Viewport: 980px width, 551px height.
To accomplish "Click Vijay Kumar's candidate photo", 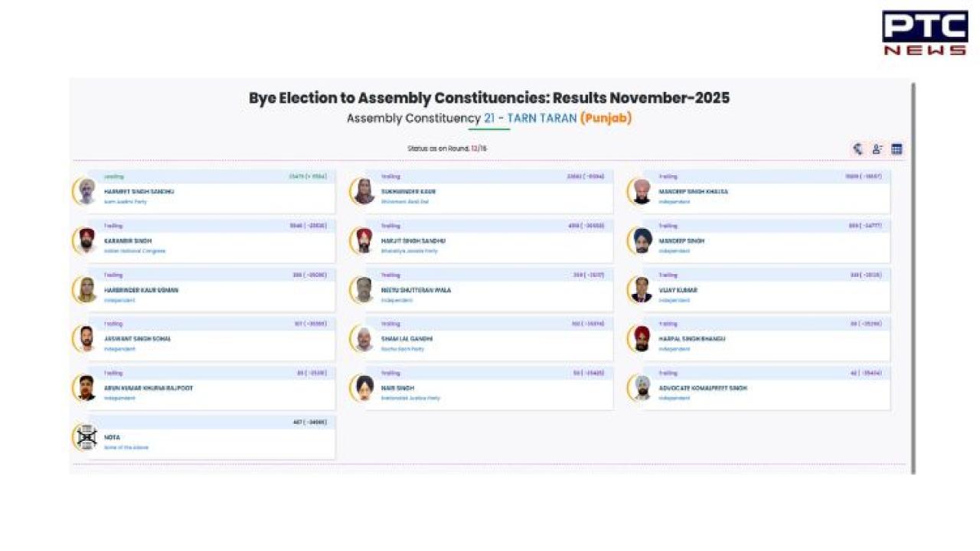I will click(x=642, y=289).
